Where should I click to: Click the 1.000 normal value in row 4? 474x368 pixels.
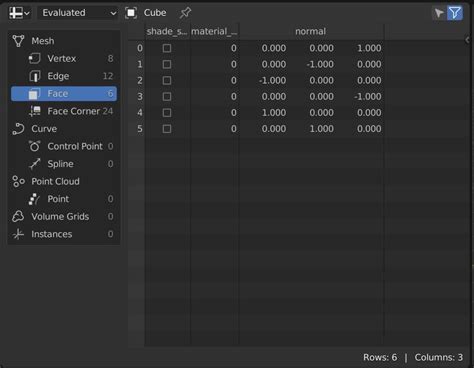(274, 113)
